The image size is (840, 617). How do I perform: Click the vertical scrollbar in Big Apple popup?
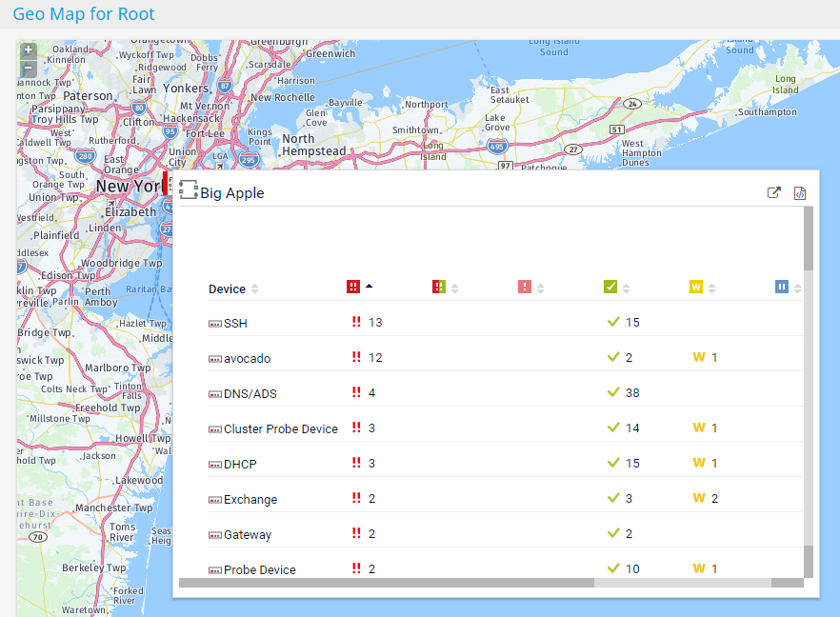pyautogui.click(x=809, y=238)
